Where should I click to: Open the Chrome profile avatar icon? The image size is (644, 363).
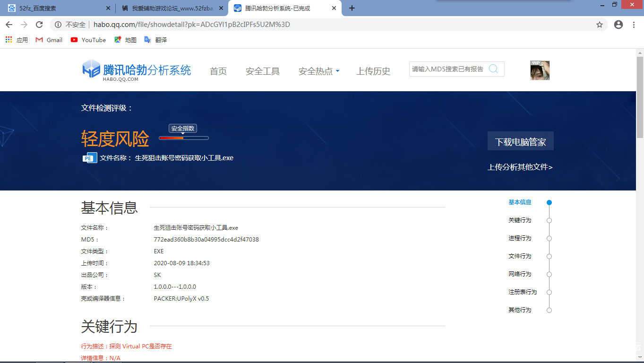(x=618, y=25)
